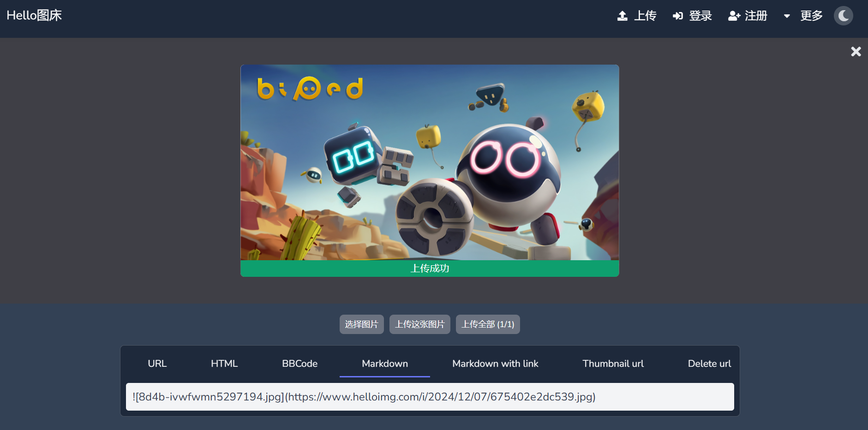Click the add-user register icon
868x430 pixels.
[734, 16]
